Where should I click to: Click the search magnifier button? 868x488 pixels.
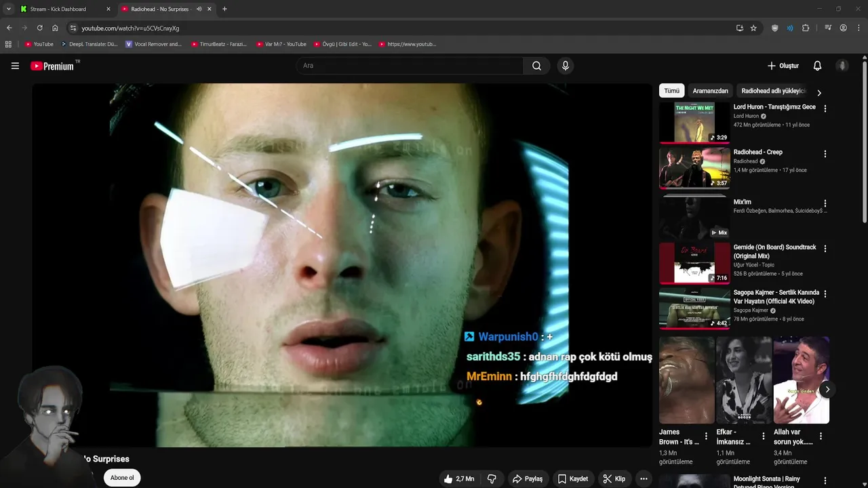pos(536,66)
